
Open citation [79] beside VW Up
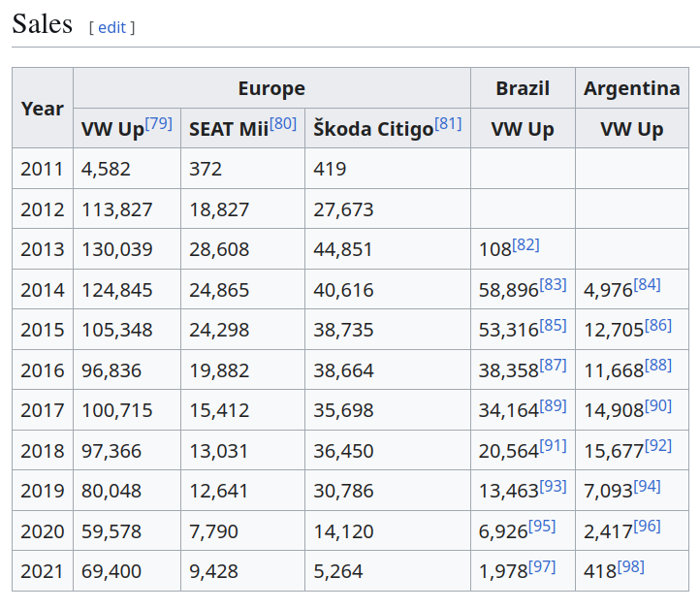(x=158, y=123)
